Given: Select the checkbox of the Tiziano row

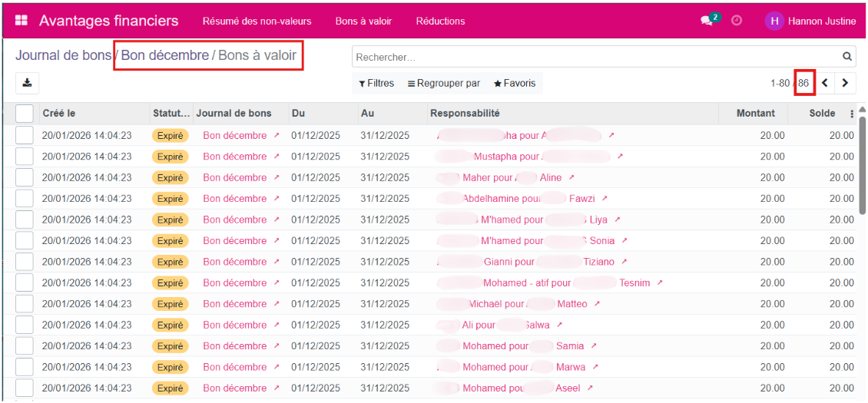Looking at the screenshot, I should (25, 262).
